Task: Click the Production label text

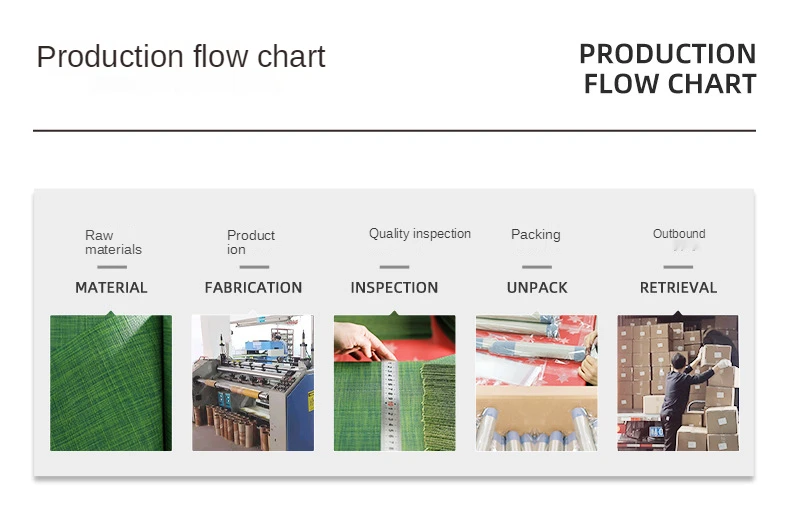Action: [x=250, y=242]
